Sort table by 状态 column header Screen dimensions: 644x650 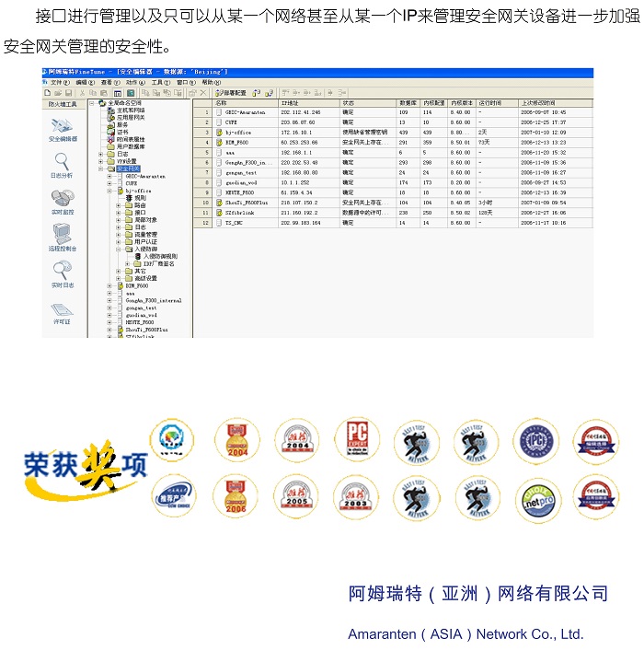click(368, 103)
